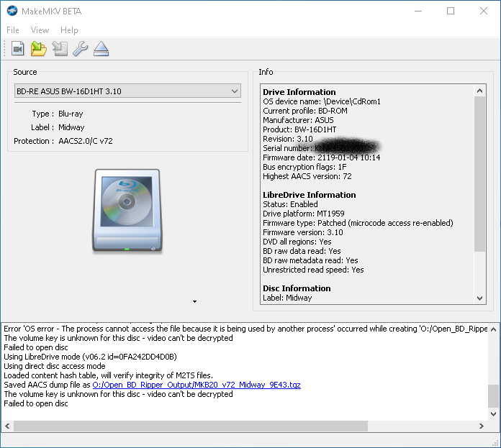Click the log panel scroll down arrow
Screen dimensions: 501x448
tap(493, 414)
